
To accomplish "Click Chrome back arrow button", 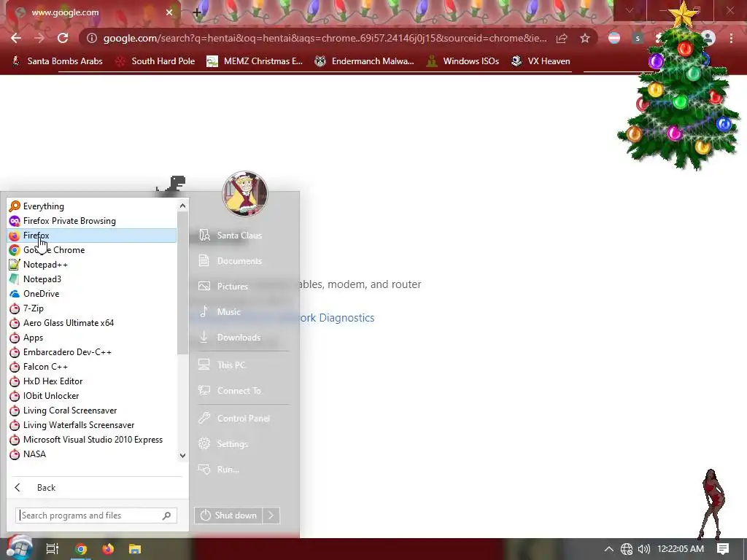I will click(x=16, y=38).
